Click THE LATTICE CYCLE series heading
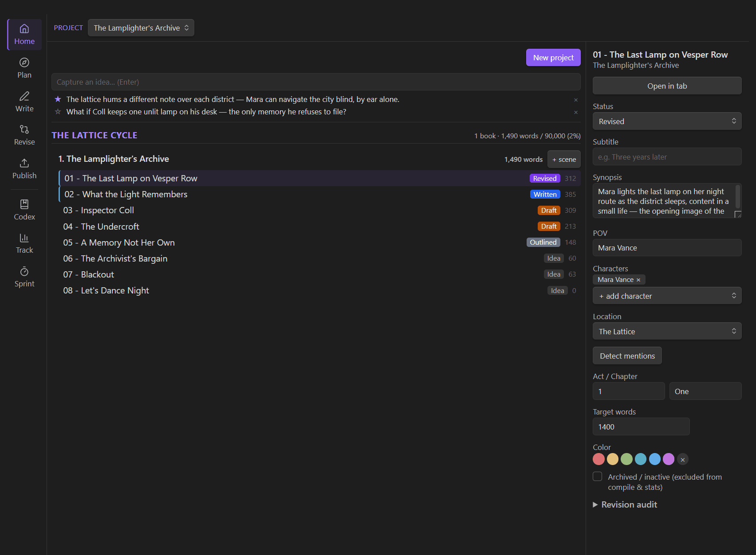The width and height of the screenshot is (756, 555). pos(94,135)
